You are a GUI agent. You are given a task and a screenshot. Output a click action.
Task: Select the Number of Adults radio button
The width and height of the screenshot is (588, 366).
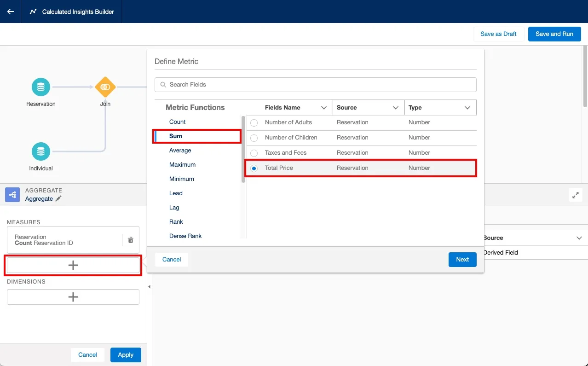point(254,122)
